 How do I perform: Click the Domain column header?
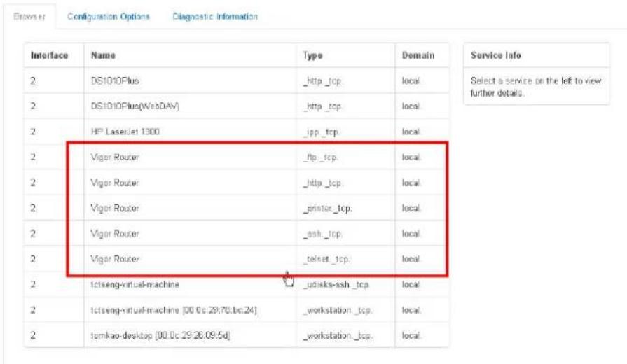coord(418,55)
